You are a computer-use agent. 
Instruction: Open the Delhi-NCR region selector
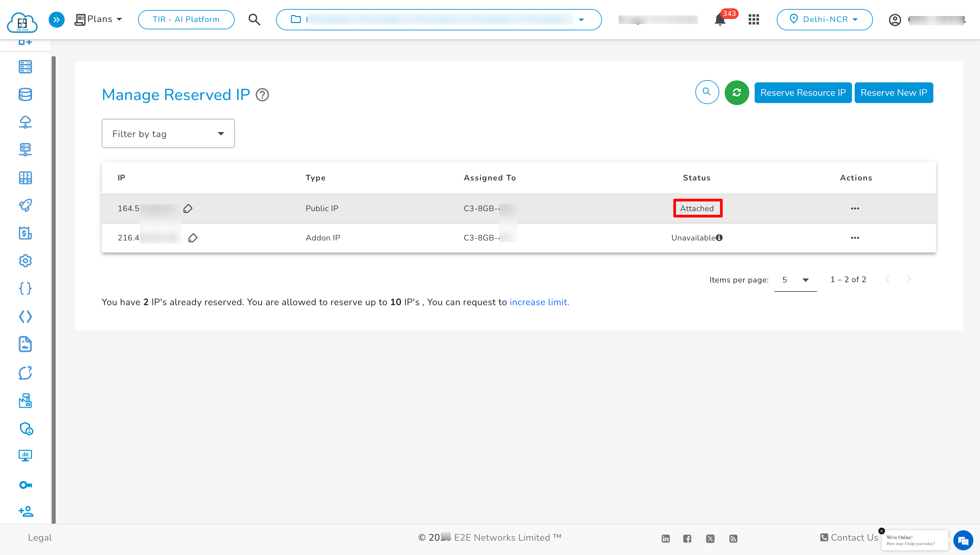tap(825, 19)
